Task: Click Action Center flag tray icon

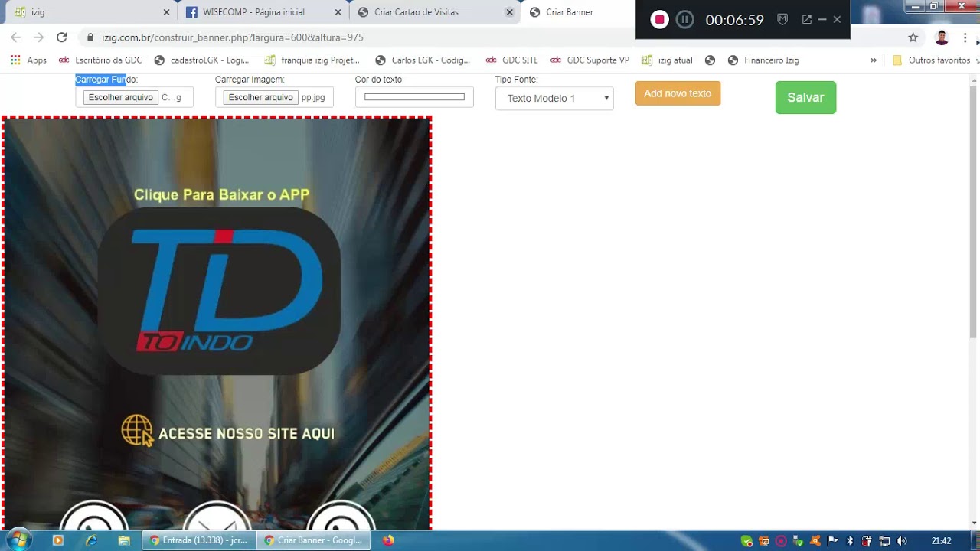Action: pyautogui.click(x=833, y=541)
